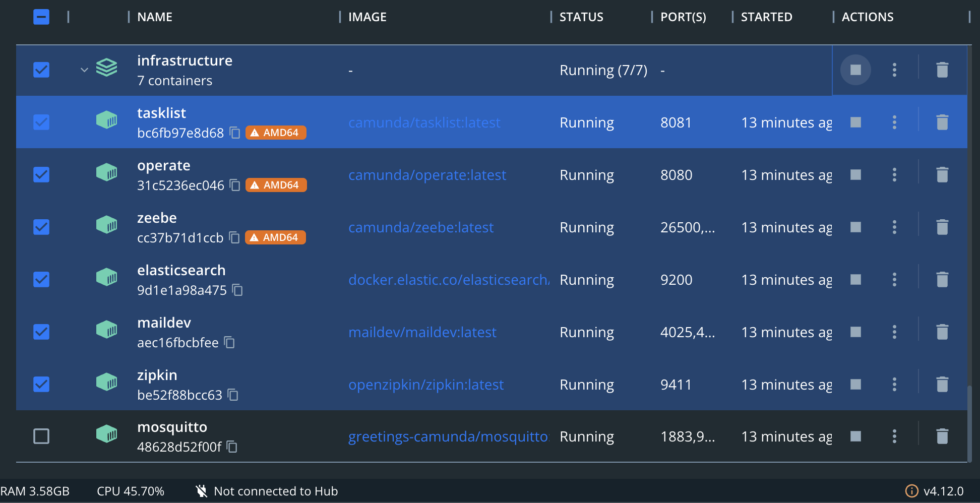Click the version info icon v4.12.0
This screenshot has height=503, width=980.
pyautogui.click(x=912, y=491)
